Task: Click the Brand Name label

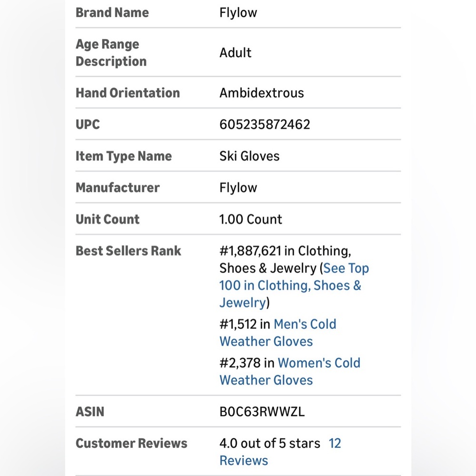Action: (x=112, y=13)
